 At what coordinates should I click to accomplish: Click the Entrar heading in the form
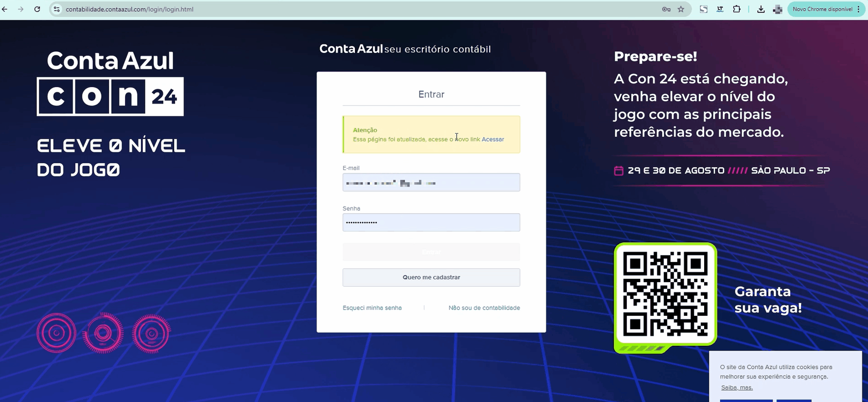[x=431, y=94]
